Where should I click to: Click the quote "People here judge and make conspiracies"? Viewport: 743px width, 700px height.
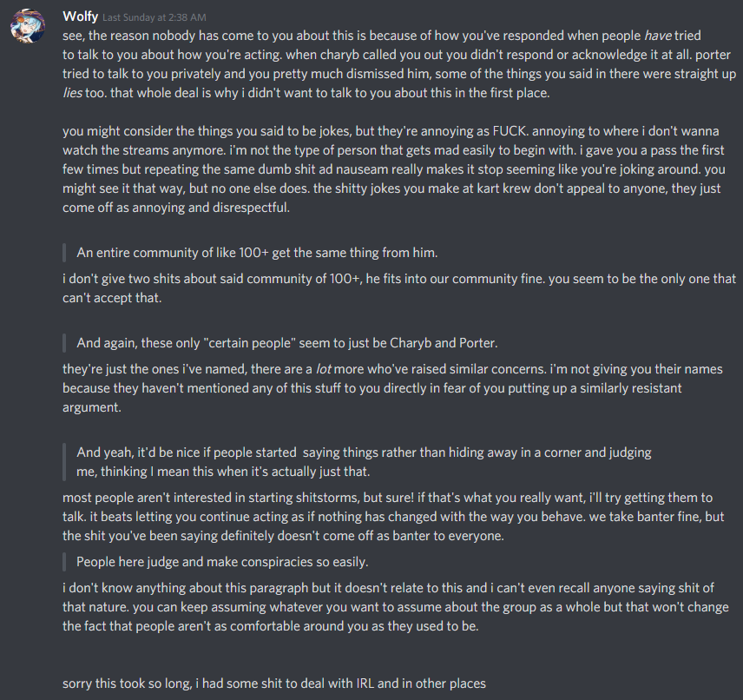point(222,561)
